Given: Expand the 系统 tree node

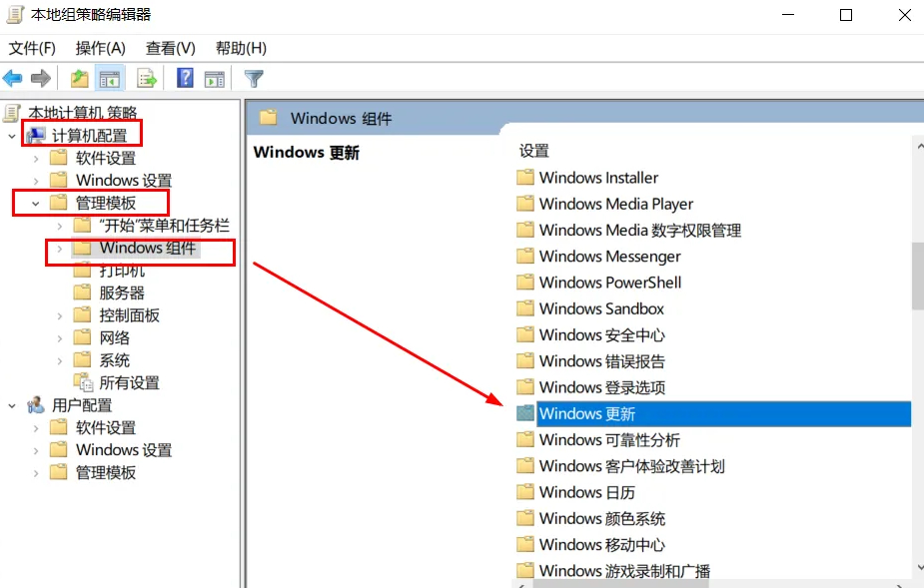Looking at the screenshot, I should click(x=59, y=360).
